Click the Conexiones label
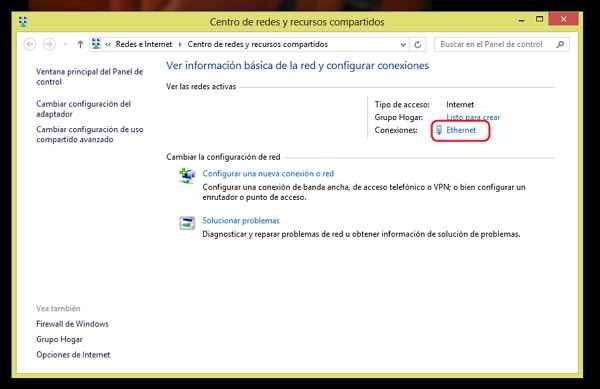The image size is (600, 389). [x=396, y=130]
